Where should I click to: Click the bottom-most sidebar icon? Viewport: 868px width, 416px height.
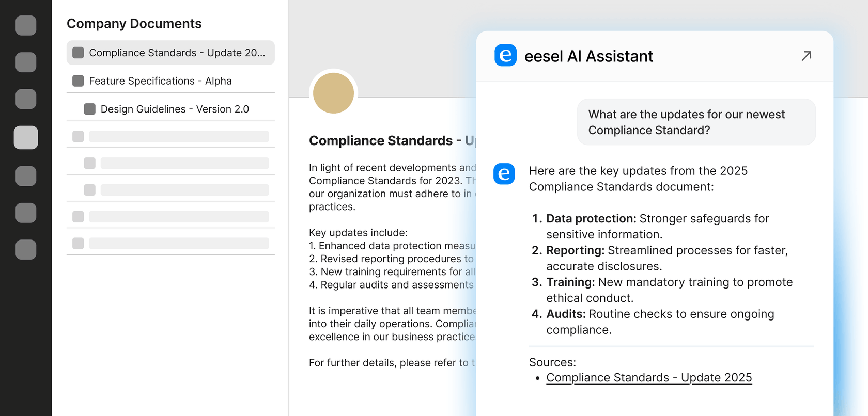26,249
